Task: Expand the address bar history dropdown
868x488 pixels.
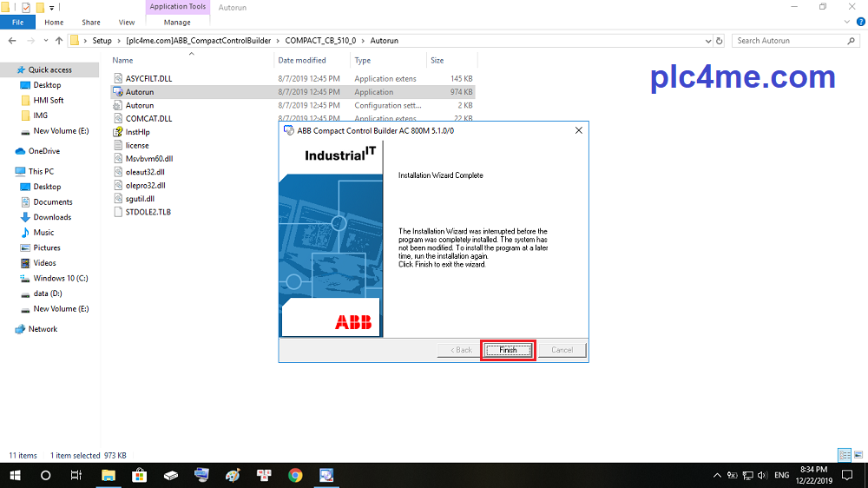Action: 708,41
